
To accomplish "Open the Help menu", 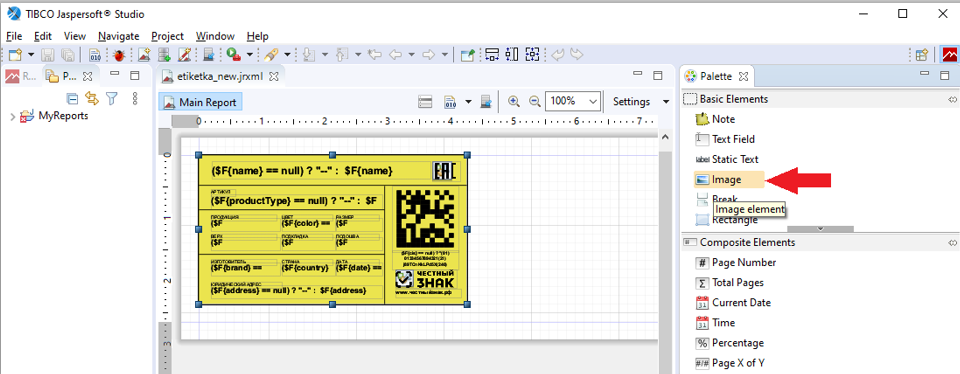I will (x=258, y=36).
